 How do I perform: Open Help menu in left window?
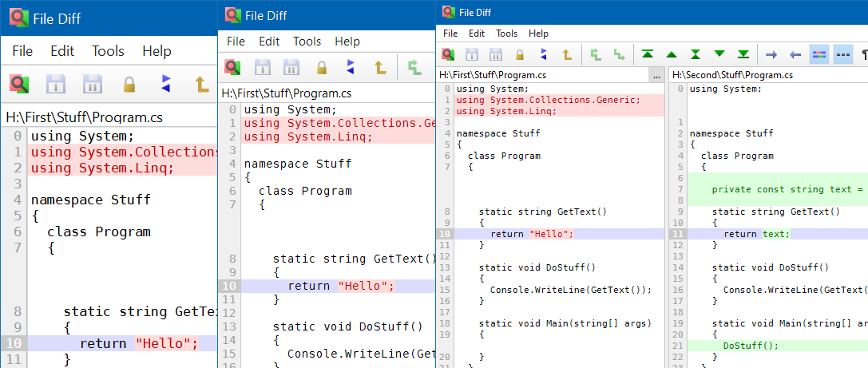[x=157, y=51]
